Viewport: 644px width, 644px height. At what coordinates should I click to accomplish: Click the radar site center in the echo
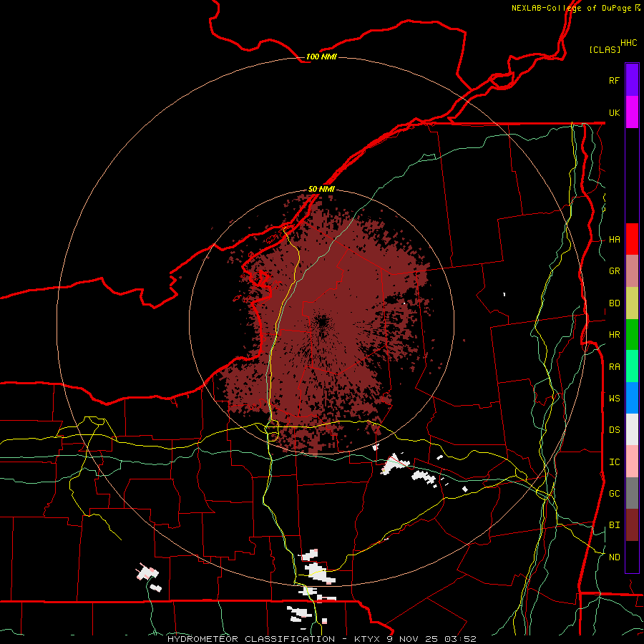(322, 323)
